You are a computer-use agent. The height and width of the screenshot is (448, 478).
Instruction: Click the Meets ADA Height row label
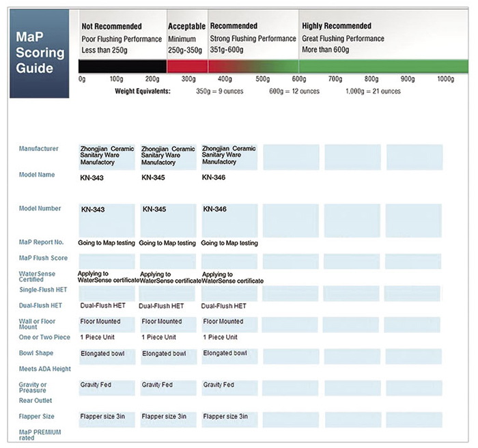(45, 369)
